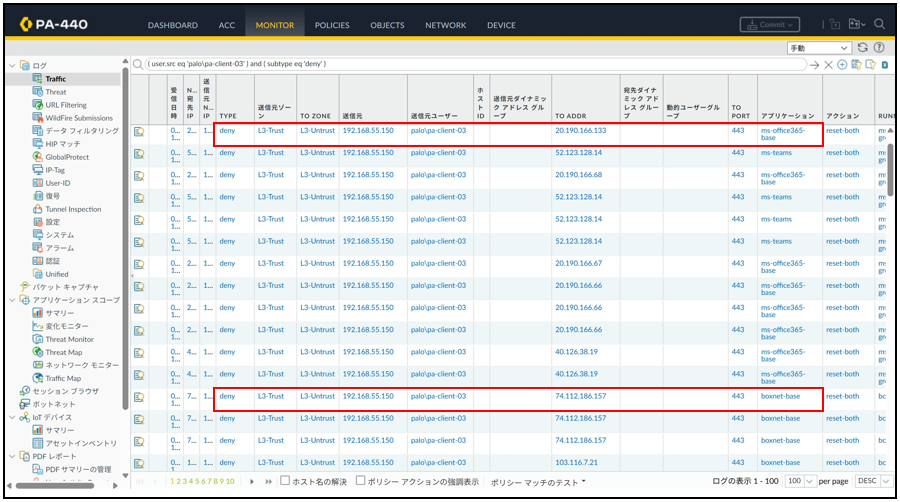Click the global search magnifier icon in the header

click(879, 24)
